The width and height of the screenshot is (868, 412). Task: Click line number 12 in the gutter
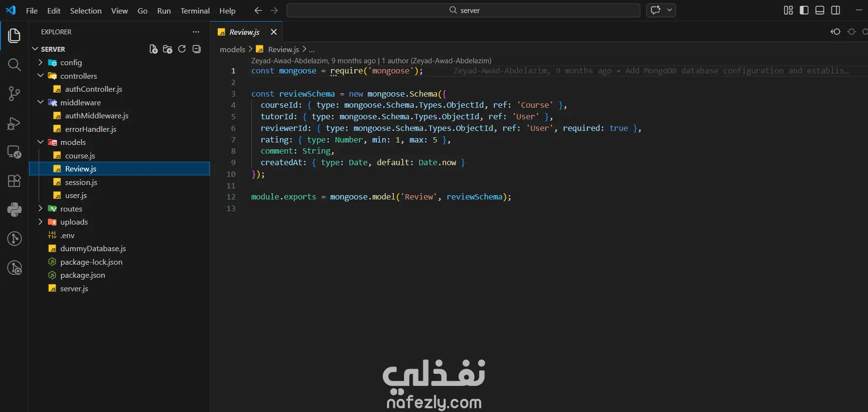pyautogui.click(x=231, y=197)
